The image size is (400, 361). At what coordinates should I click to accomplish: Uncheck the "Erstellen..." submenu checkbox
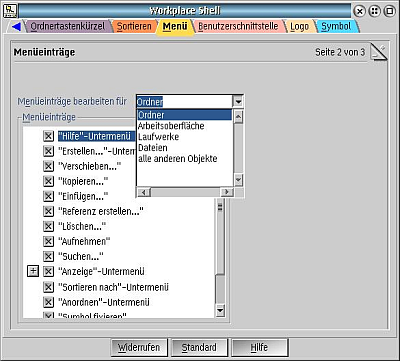click(x=49, y=151)
